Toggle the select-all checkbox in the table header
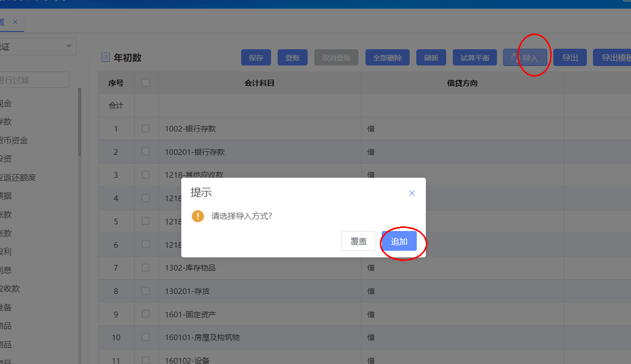Screen dimensions: 631x364 [146, 83]
